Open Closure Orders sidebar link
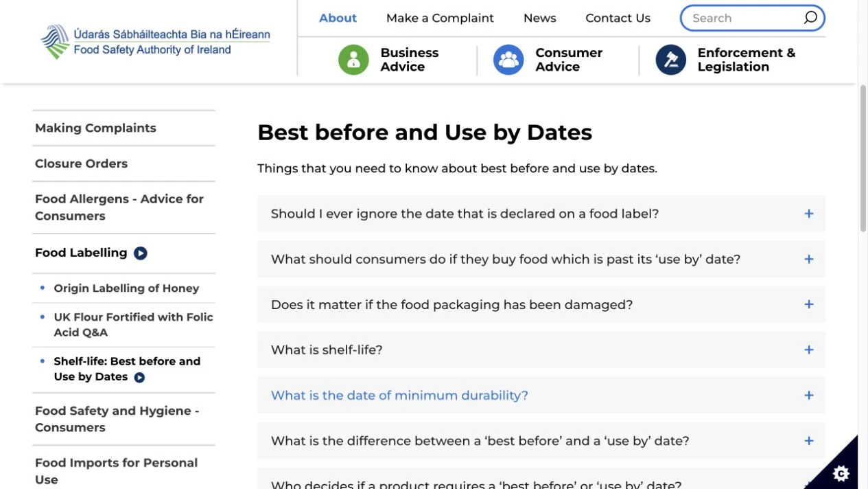Image resolution: width=868 pixels, height=489 pixels. pos(81,163)
